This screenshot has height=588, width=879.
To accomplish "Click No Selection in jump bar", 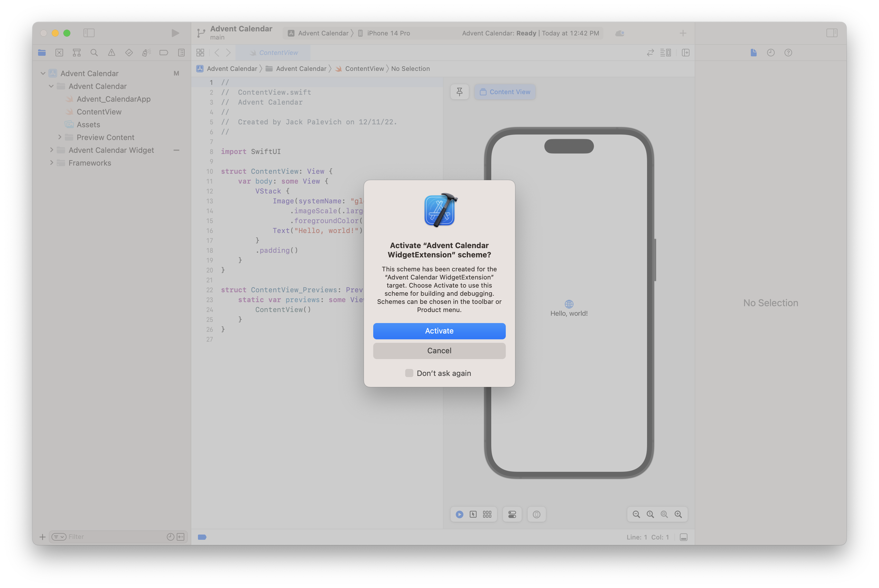I will [410, 69].
